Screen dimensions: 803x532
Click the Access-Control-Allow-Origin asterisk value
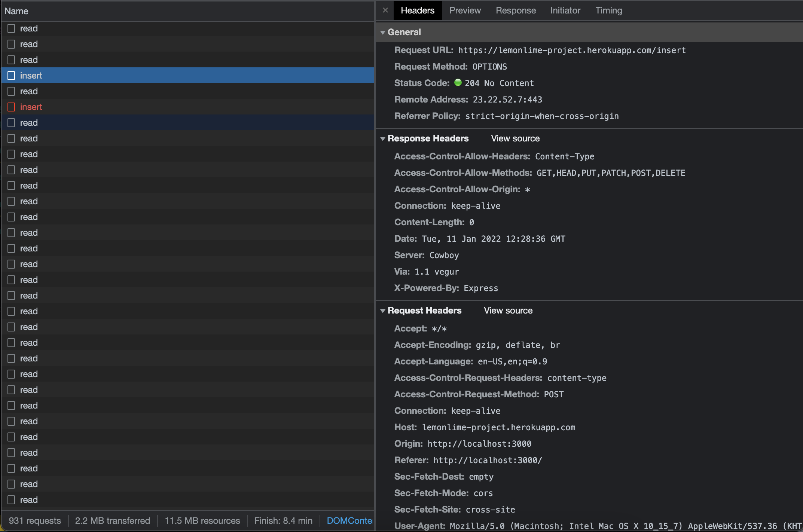tap(527, 190)
